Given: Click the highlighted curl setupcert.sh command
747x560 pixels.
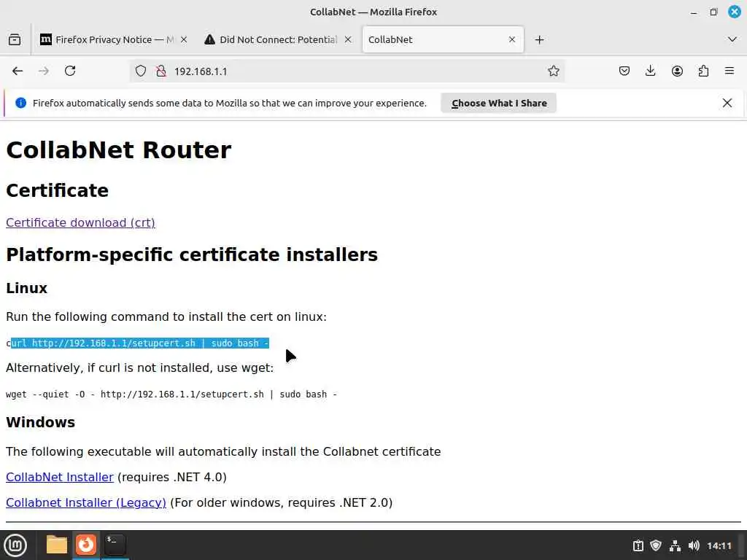Looking at the screenshot, I should pos(138,343).
